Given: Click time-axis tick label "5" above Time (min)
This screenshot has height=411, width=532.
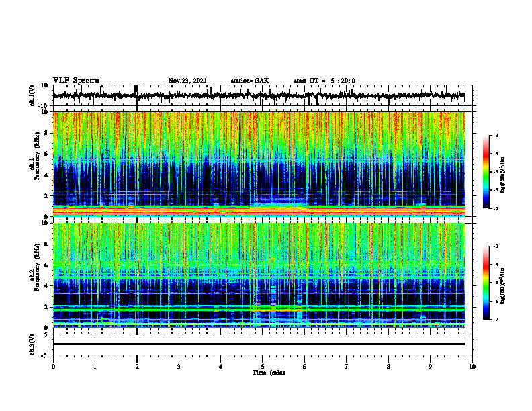Looking at the screenshot, I should [x=263, y=367].
